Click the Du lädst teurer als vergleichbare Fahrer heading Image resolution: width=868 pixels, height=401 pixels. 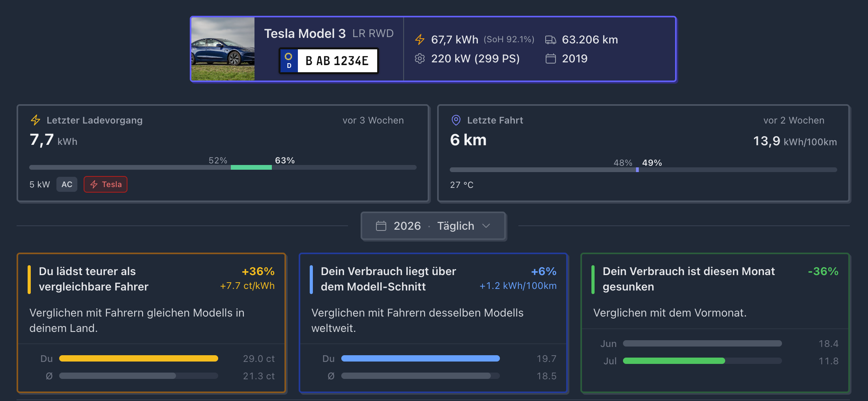tap(94, 279)
